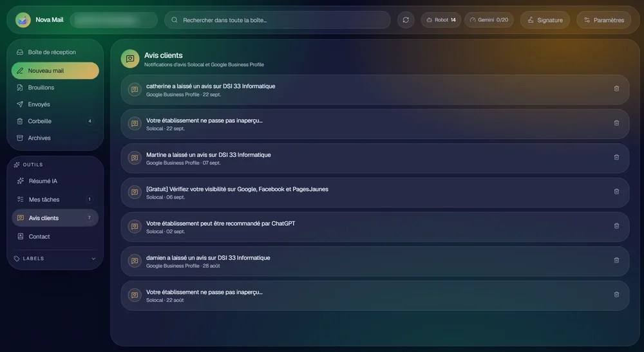Open the Signature settings
The width and height of the screenshot is (644, 352).
pyautogui.click(x=545, y=20)
